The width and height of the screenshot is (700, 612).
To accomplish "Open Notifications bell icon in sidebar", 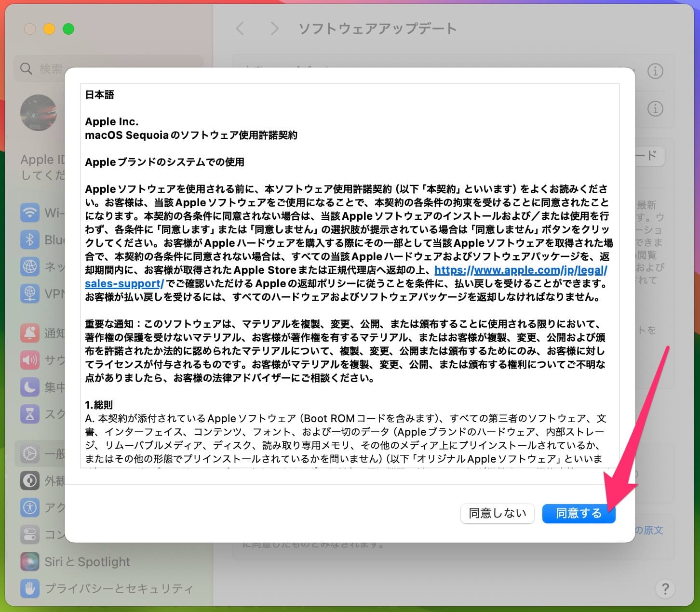I will pos(30,333).
